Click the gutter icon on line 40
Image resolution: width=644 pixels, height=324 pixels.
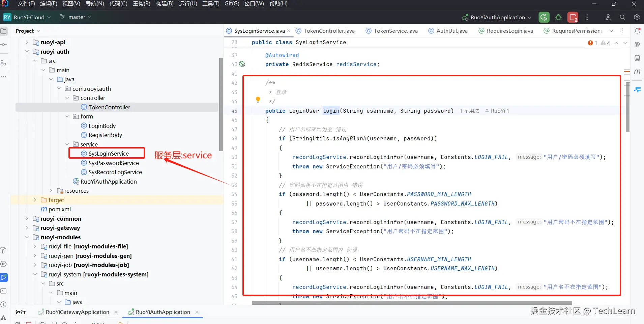(x=242, y=64)
